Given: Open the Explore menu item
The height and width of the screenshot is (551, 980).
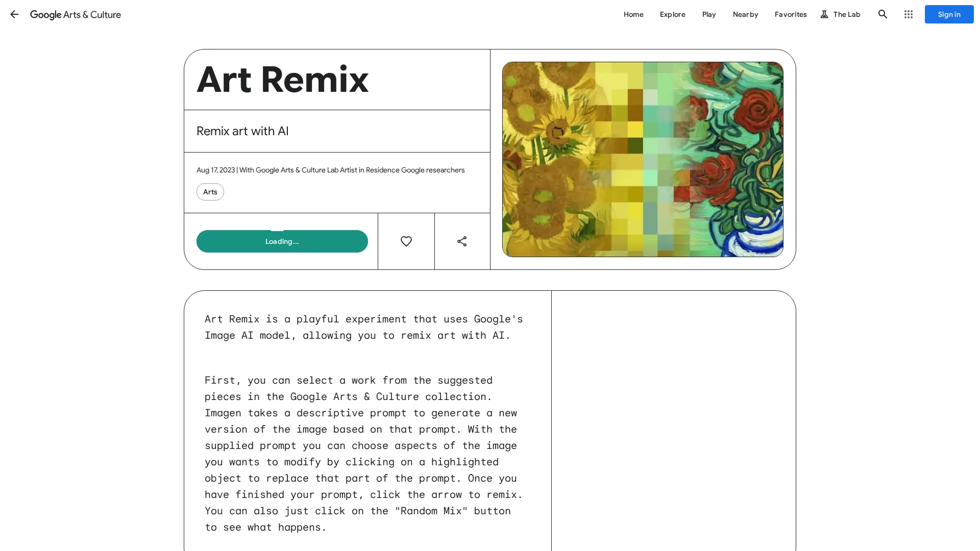Looking at the screenshot, I should pyautogui.click(x=672, y=14).
